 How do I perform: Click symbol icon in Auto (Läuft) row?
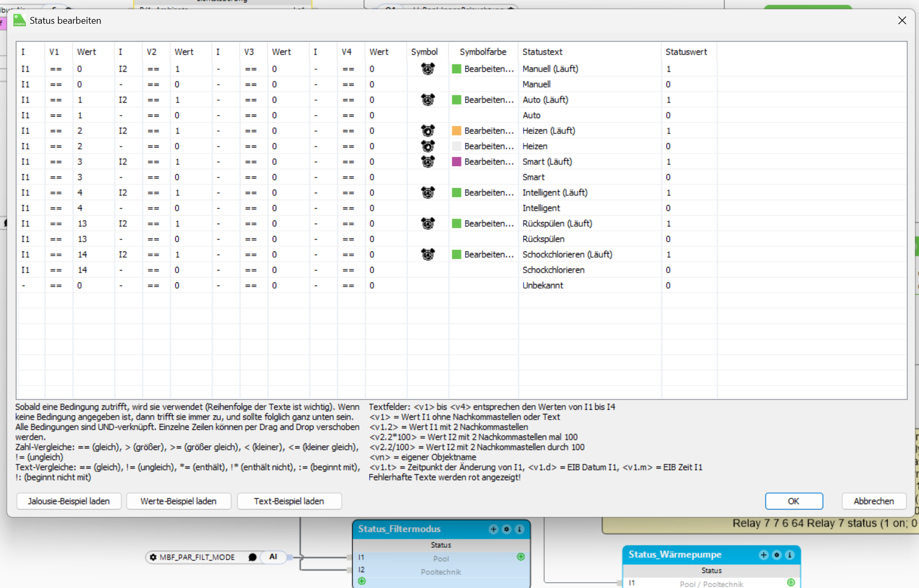pyautogui.click(x=428, y=99)
